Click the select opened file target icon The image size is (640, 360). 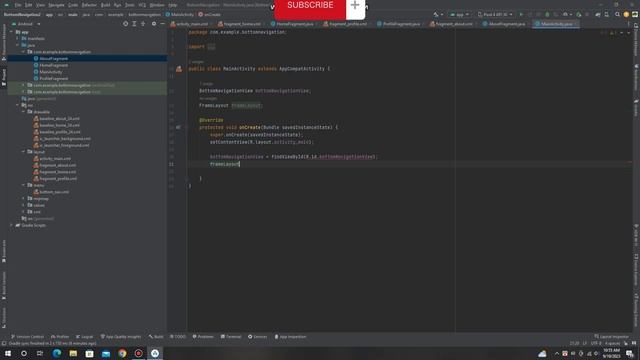point(125,24)
